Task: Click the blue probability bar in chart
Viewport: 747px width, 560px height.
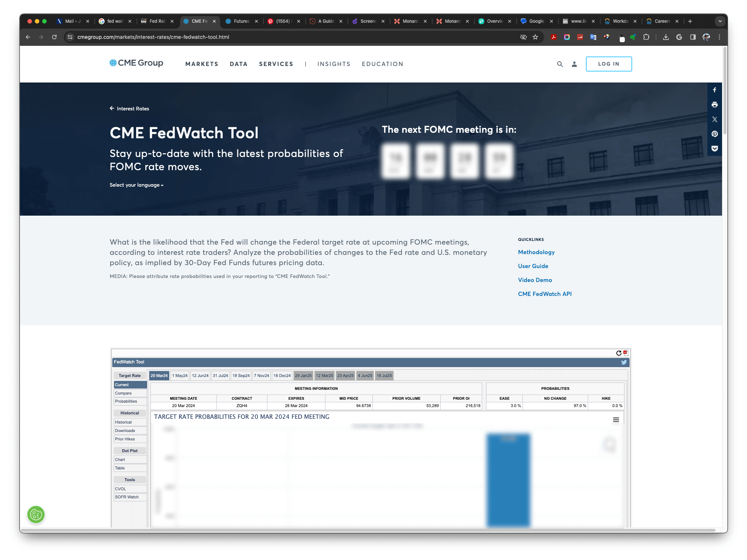Action: [x=508, y=480]
